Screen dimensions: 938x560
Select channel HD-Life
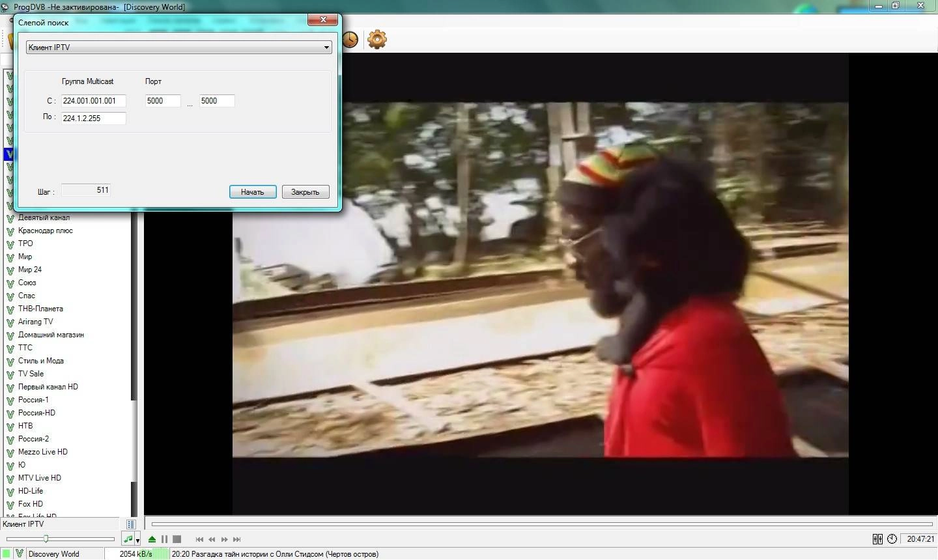click(31, 491)
